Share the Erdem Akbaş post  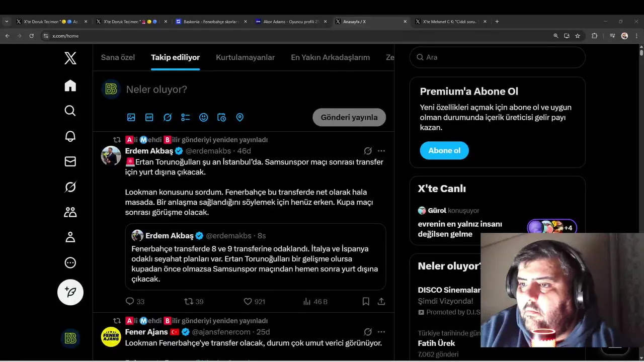[381, 302]
